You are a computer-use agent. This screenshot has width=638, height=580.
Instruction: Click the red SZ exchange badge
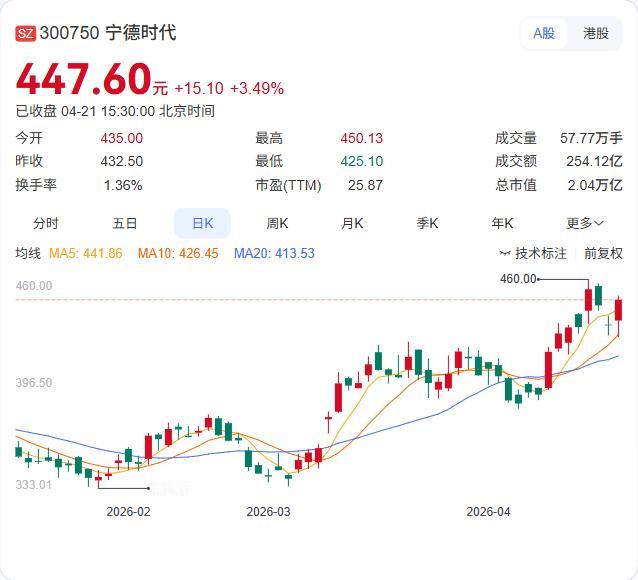26,33
